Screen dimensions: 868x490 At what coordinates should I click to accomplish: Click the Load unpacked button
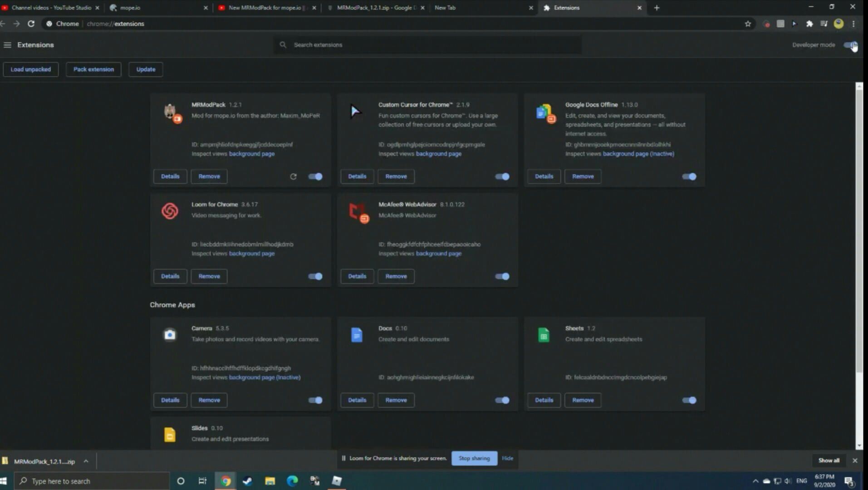pyautogui.click(x=31, y=69)
